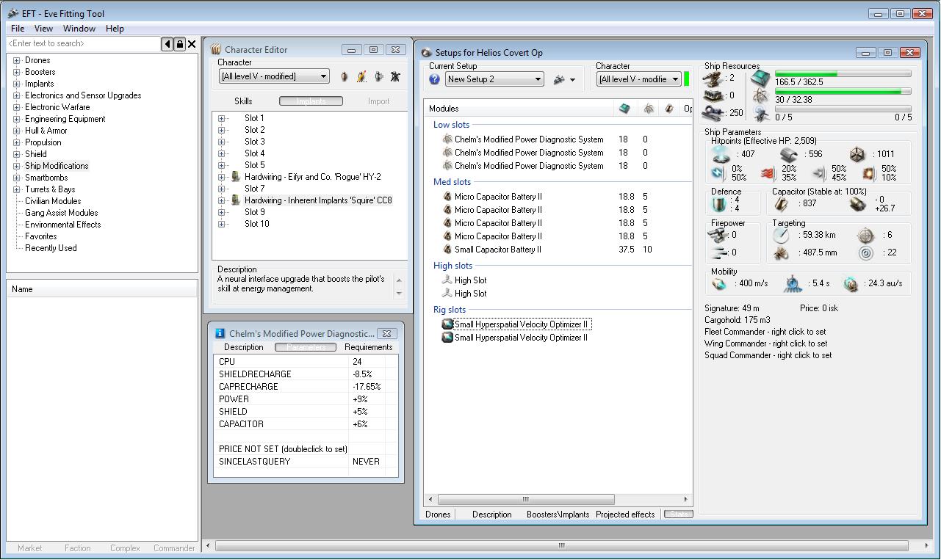
Task: Click 'Squad Commander - right click to set'
Action: (x=768, y=355)
